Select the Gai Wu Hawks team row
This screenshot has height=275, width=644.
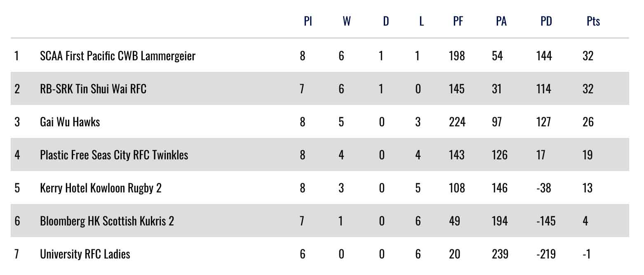(70, 122)
